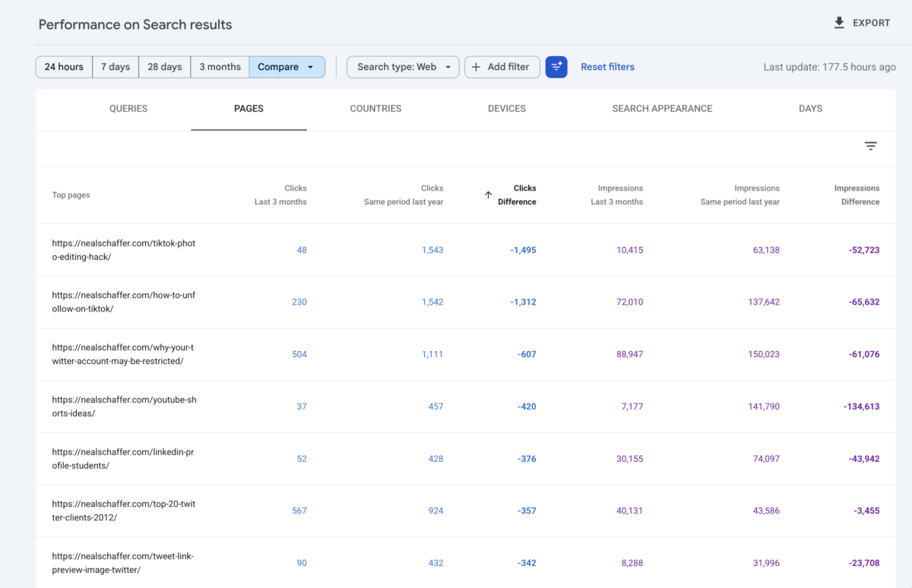Open table filter rows icon
The image size is (912, 588).
tap(871, 146)
